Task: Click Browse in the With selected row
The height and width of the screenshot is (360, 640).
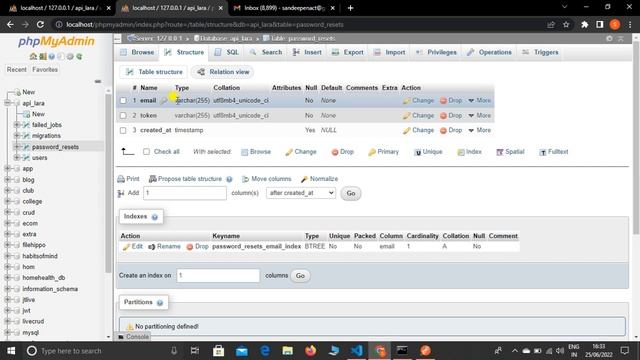Action: click(x=256, y=152)
